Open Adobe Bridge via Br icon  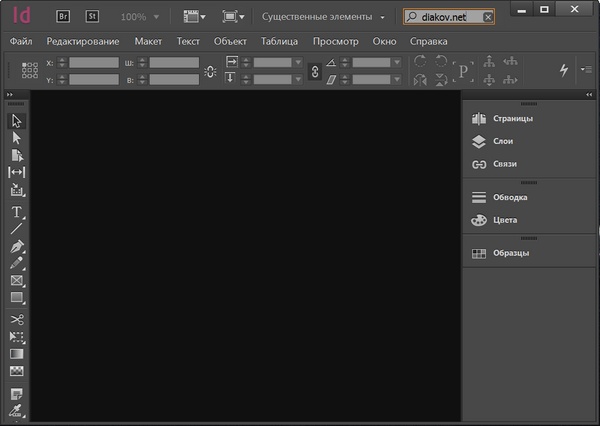63,16
